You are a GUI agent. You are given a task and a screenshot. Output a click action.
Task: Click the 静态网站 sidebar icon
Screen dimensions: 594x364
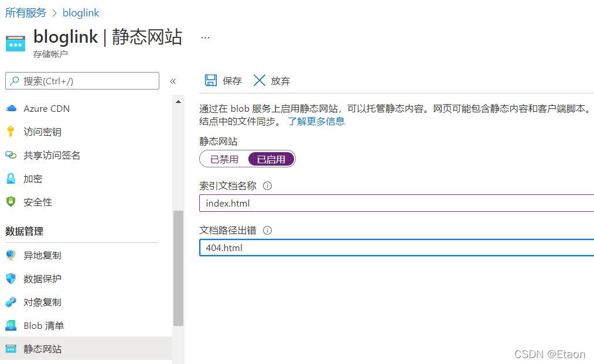click(x=11, y=349)
